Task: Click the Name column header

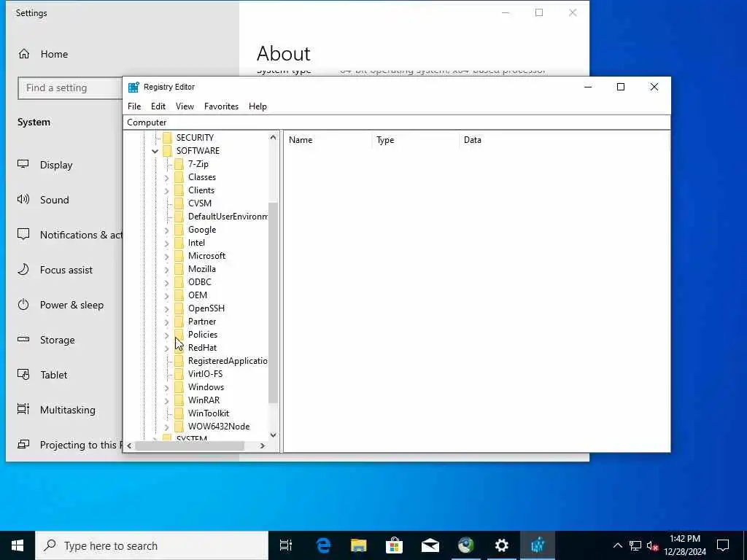Action: (328, 140)
